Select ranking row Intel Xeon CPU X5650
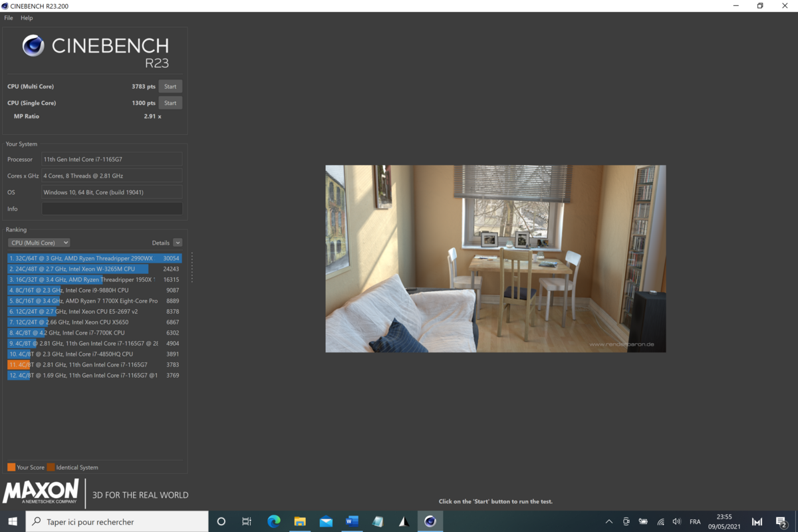This screenshot has height=532, width=798. tap(94, 322)
